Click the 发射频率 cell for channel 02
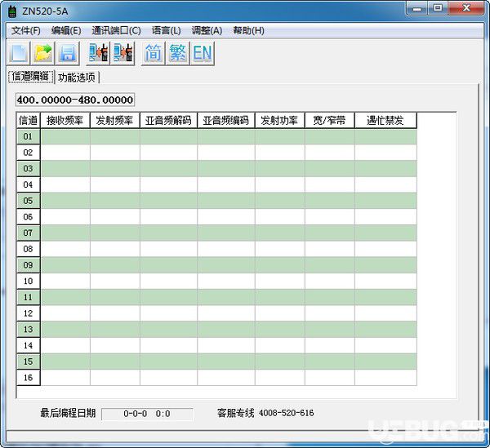The width and height of the screenshot is (490, 448). click(x=115, y=153)
